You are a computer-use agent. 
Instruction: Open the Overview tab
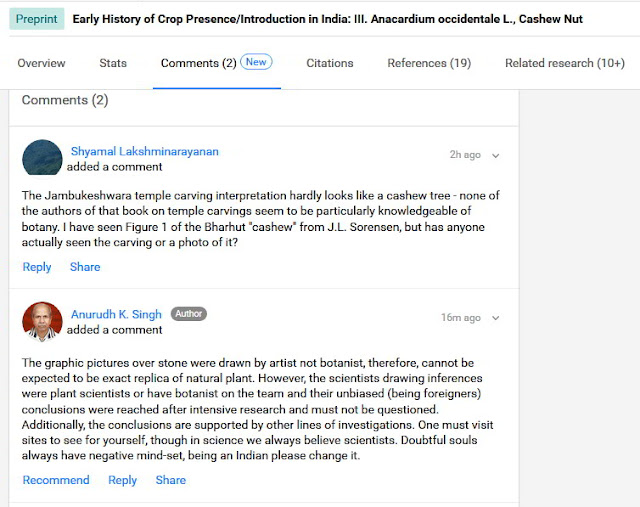pyautogui.click(x=41, y=63)
